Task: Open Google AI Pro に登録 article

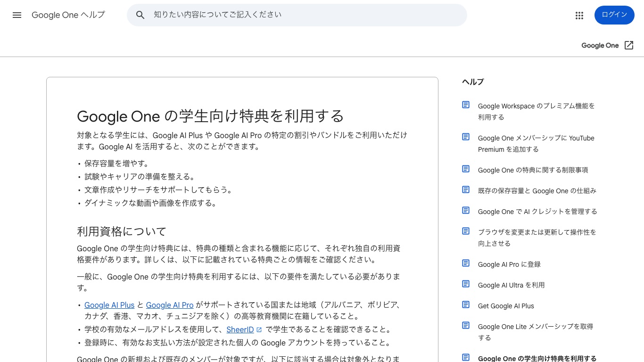Action: tap(509, 264)
